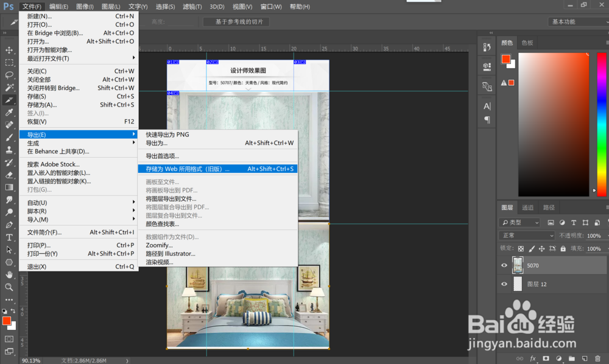Collapse the panels double-arrow

pyautogui.click(x=491, y=33)
